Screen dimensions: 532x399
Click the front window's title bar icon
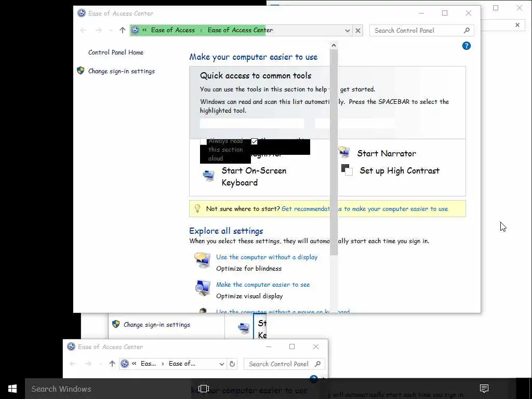pyautogui.click(x=82, y=13)
